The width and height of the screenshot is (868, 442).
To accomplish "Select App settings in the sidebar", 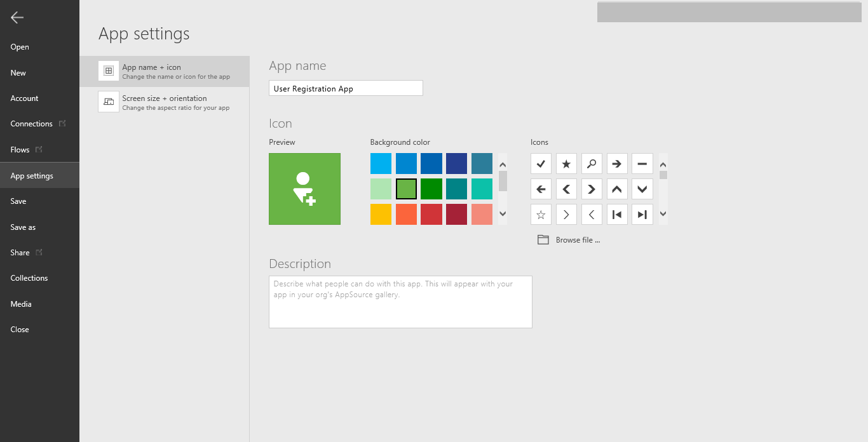I will click(39, 175).
